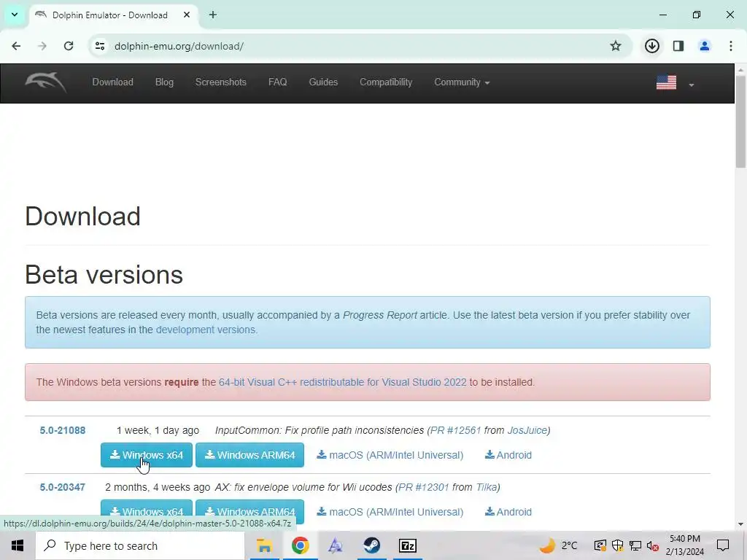The height and width of the screenshot is (560, 747).
Task: Close the Dolphin Emulator tab
Action: coord(187,15)
